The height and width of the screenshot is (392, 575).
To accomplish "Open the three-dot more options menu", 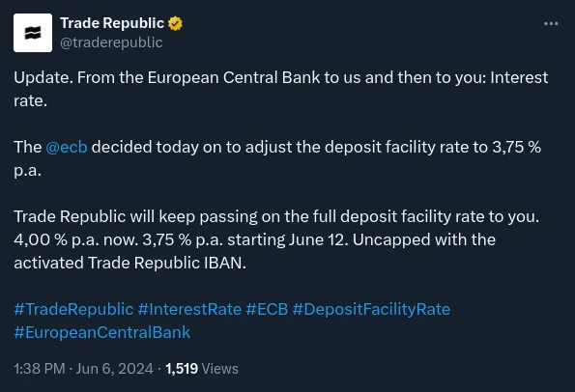I will [551, 24].
